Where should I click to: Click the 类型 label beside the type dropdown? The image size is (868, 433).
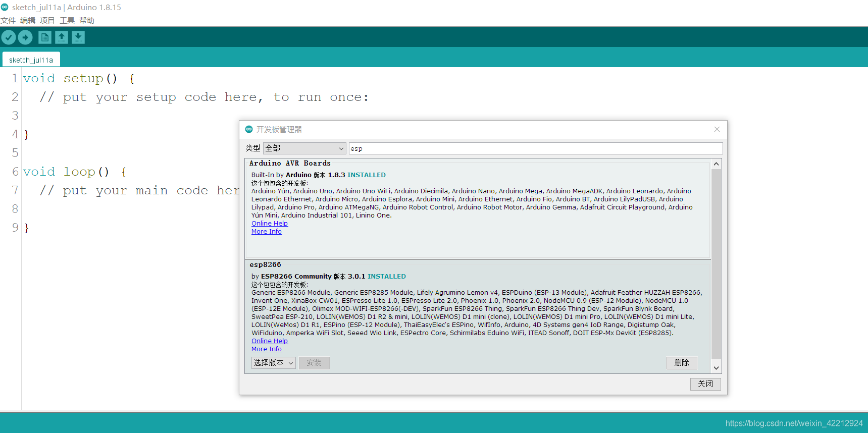point(252,148)
